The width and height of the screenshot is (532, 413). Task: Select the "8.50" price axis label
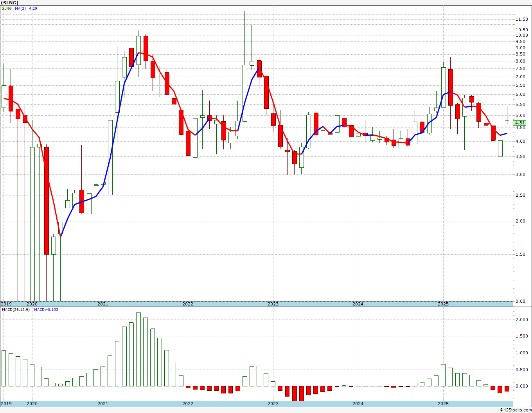click(521, 54)
